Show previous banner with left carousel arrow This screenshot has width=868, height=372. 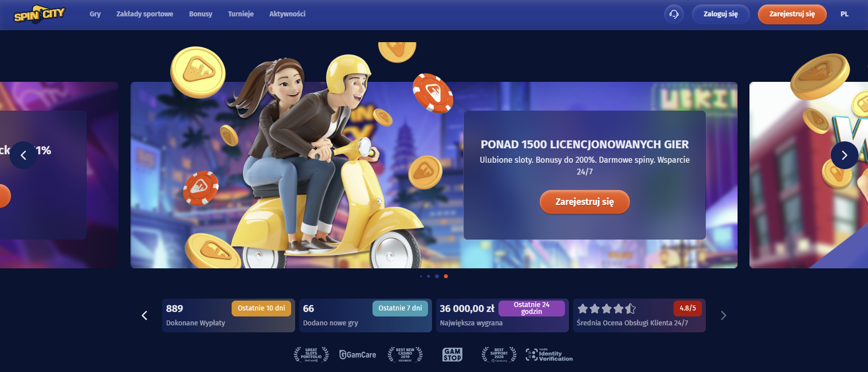pos(23,155)
